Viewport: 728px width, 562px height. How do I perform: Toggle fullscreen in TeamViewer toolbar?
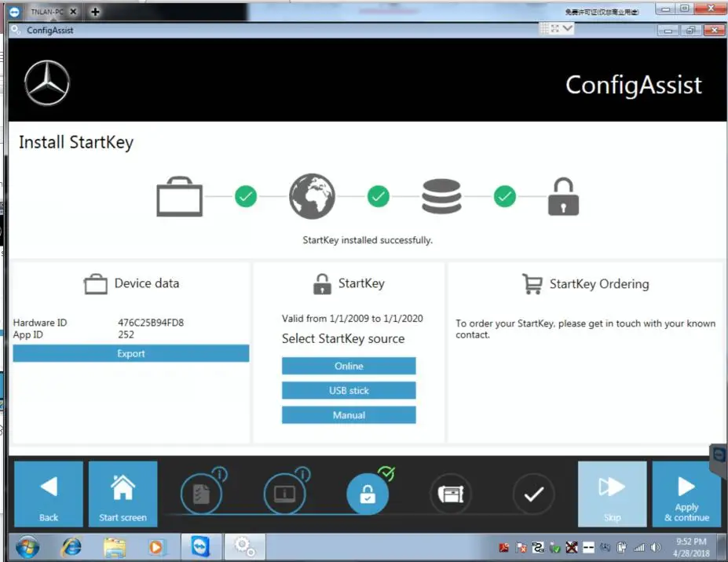coord(555,29)
